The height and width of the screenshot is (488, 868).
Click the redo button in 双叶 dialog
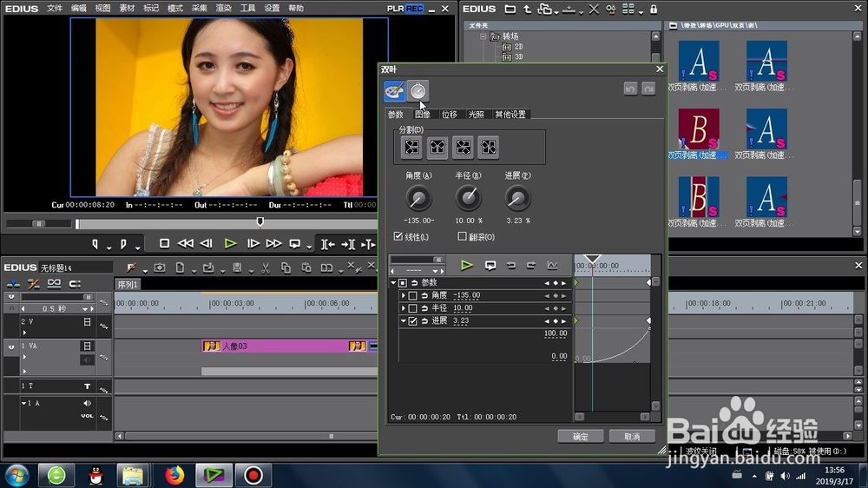click(x=648, y=89)
